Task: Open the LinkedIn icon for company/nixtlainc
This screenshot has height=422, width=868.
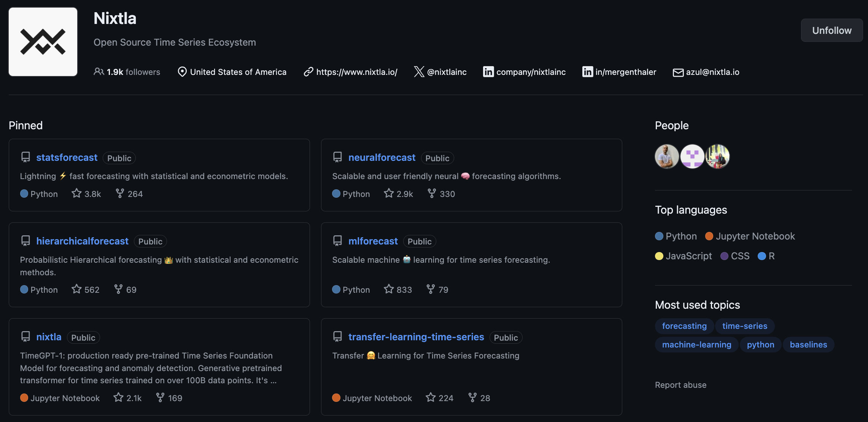Action: (x=488, y=72)
